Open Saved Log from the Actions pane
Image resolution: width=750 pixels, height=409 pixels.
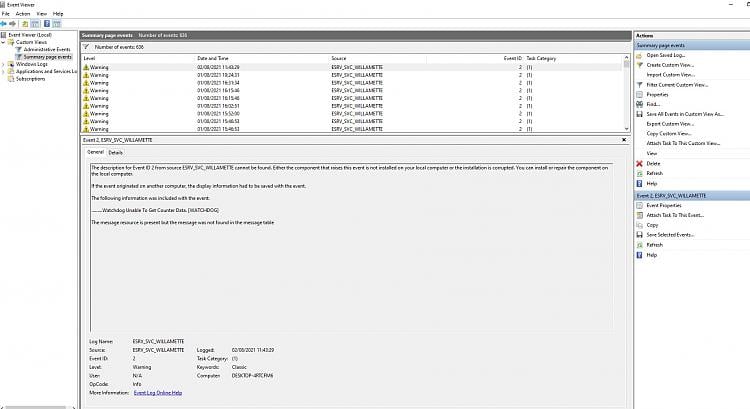(665, 55)
